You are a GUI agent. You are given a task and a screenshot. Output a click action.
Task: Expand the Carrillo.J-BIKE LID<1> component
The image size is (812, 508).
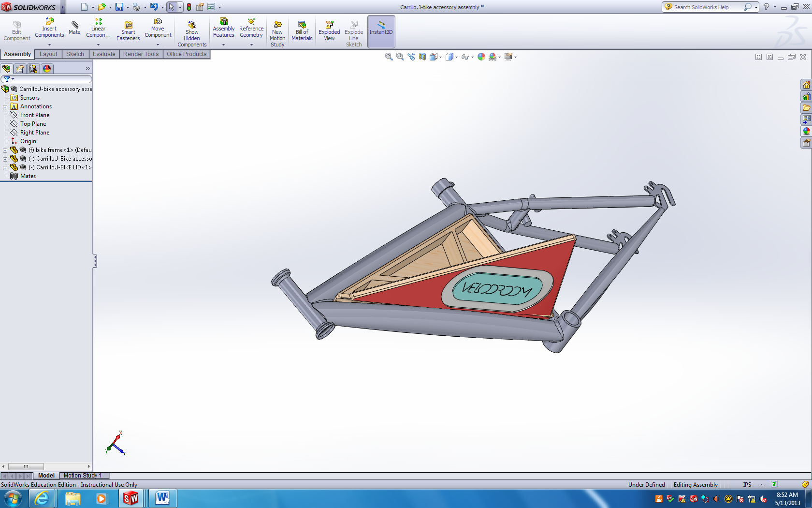(5, 168)
